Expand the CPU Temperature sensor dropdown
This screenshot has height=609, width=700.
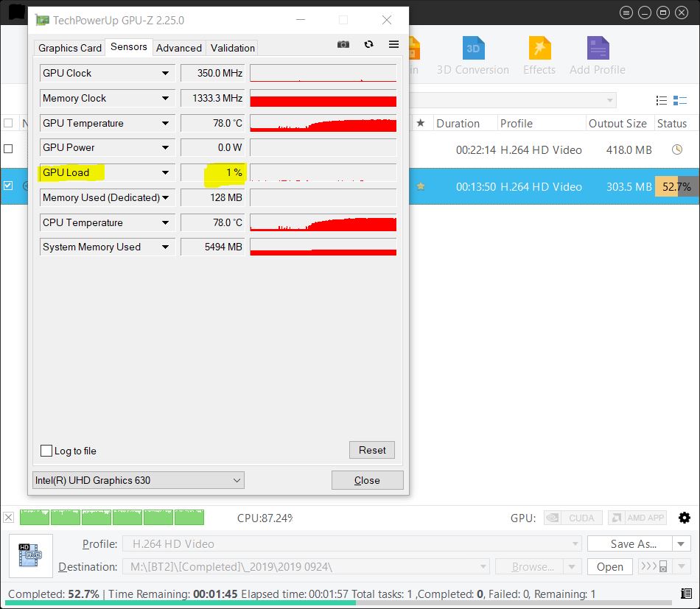point(165,222)
